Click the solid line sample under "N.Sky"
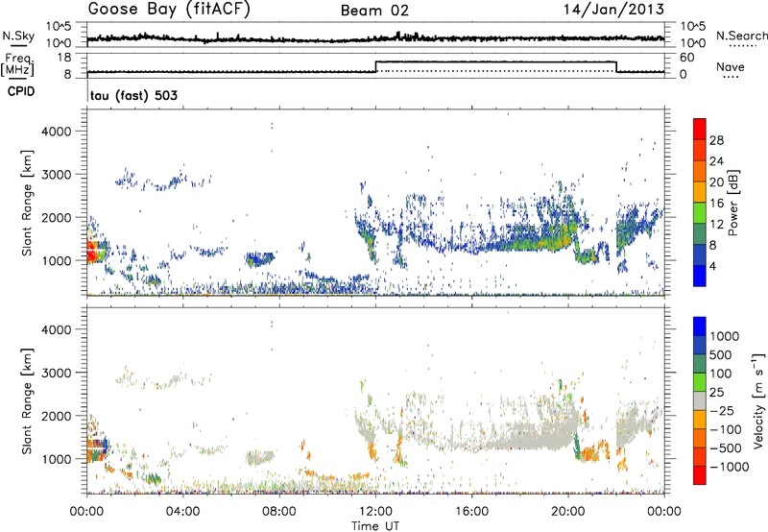The width and height of the screenshot is (768, 532). 18,45
